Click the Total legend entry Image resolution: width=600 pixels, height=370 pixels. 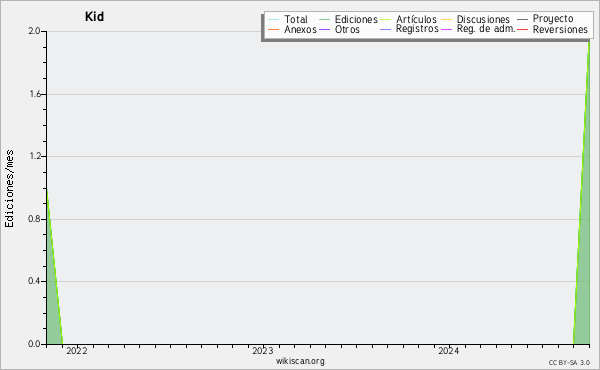[288, 20]
